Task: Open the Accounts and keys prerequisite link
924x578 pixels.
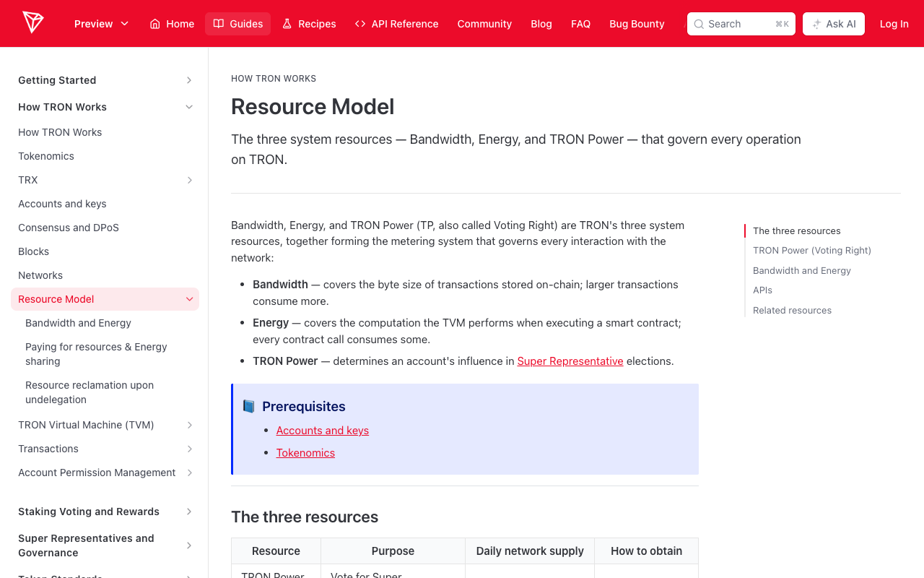Action: point(323,431)
